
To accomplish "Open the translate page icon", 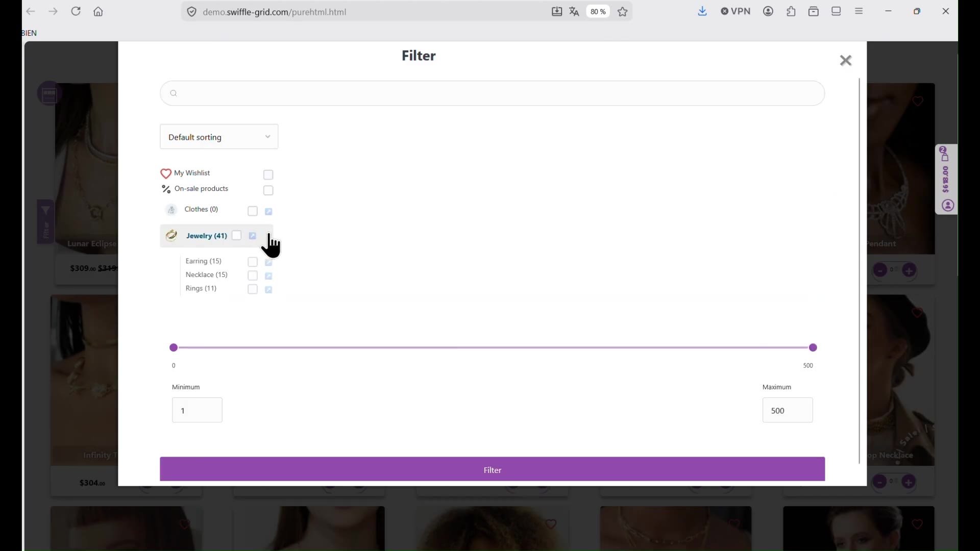I will click(x=575, y=12).
